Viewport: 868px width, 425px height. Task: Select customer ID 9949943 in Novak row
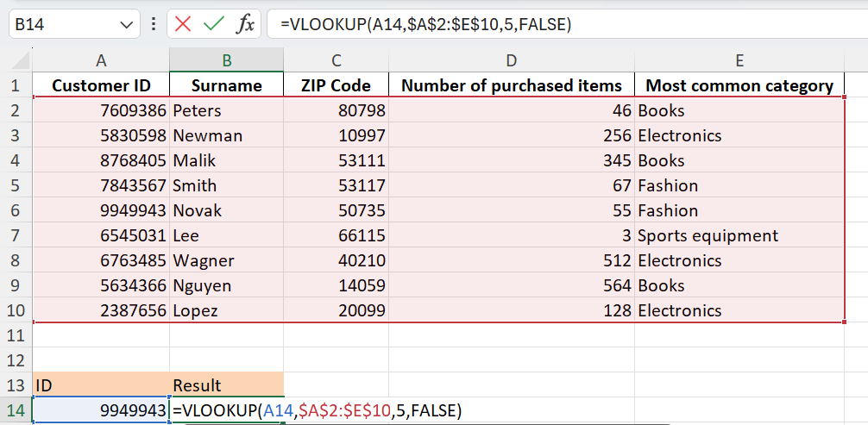pyautogui.click(x=101, y=210)
